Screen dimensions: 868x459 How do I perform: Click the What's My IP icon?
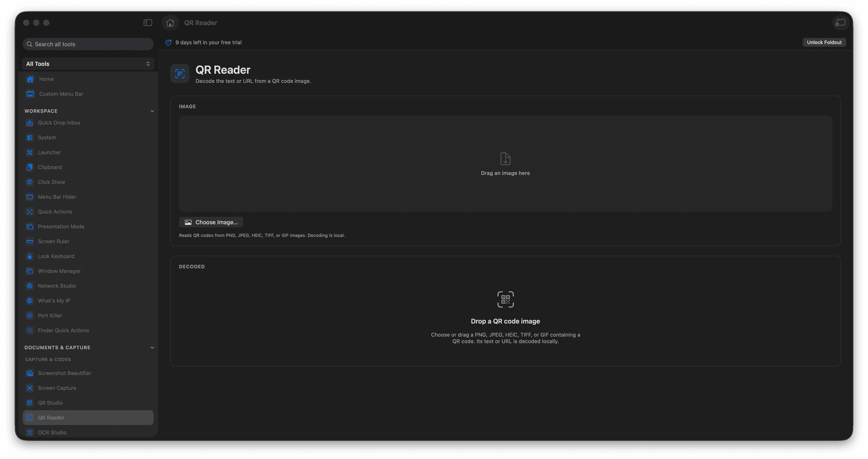point(30,301)
